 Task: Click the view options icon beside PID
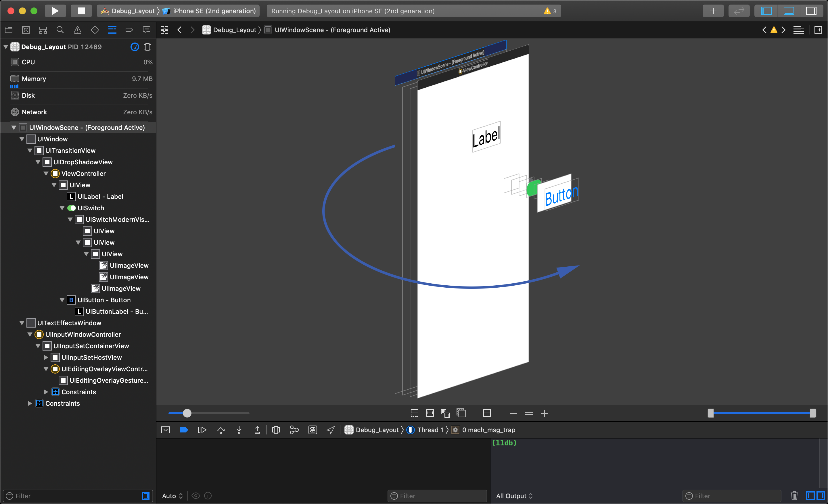click(147, 47)
